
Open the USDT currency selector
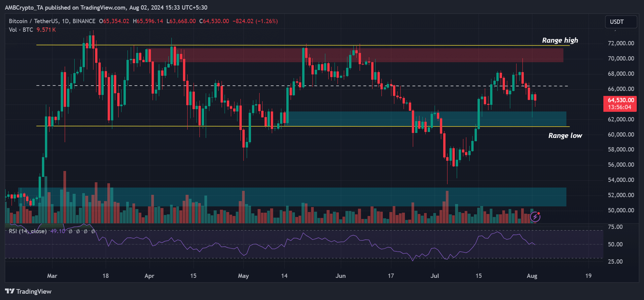[621, 22]
